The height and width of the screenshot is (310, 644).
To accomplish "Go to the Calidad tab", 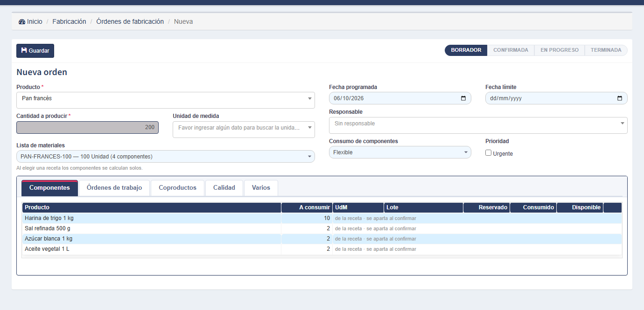I will pos(224,188).
